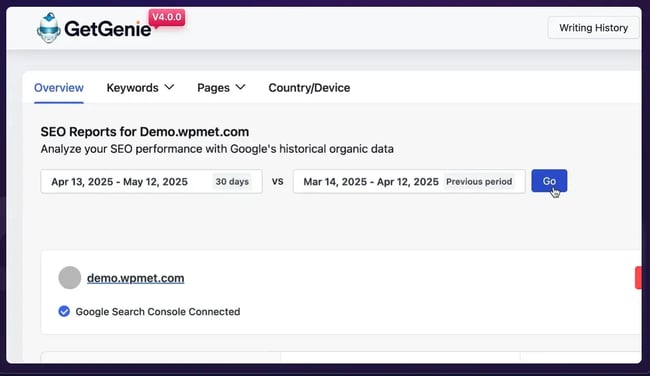Image resolution: width=650 pixels, height=376 pixels.
Task: Open the Pages tab menu
Action: (x=221, y=88)
